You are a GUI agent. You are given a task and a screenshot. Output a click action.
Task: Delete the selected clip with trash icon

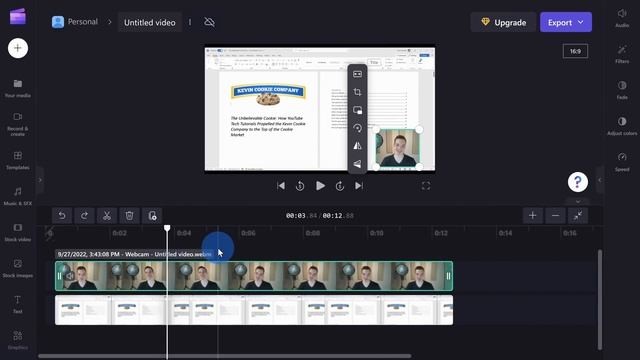click(129, 216)
